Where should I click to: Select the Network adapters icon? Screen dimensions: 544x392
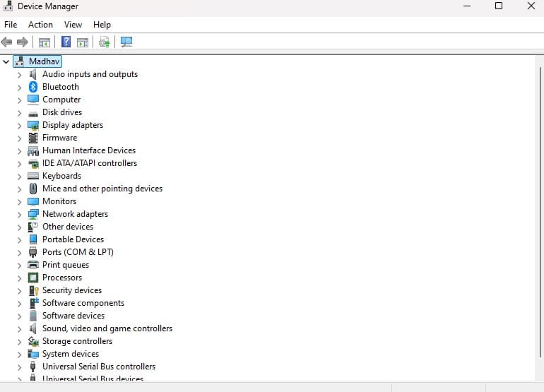(33, 214)
